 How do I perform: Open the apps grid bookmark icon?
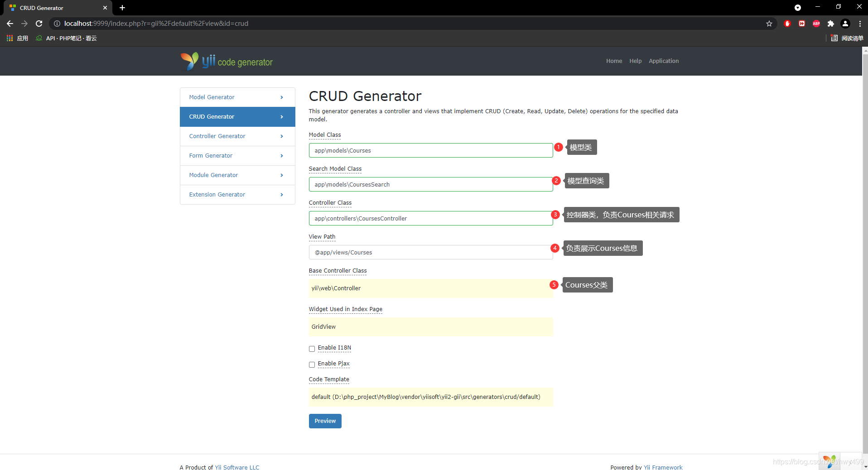[x=10, y=38]
